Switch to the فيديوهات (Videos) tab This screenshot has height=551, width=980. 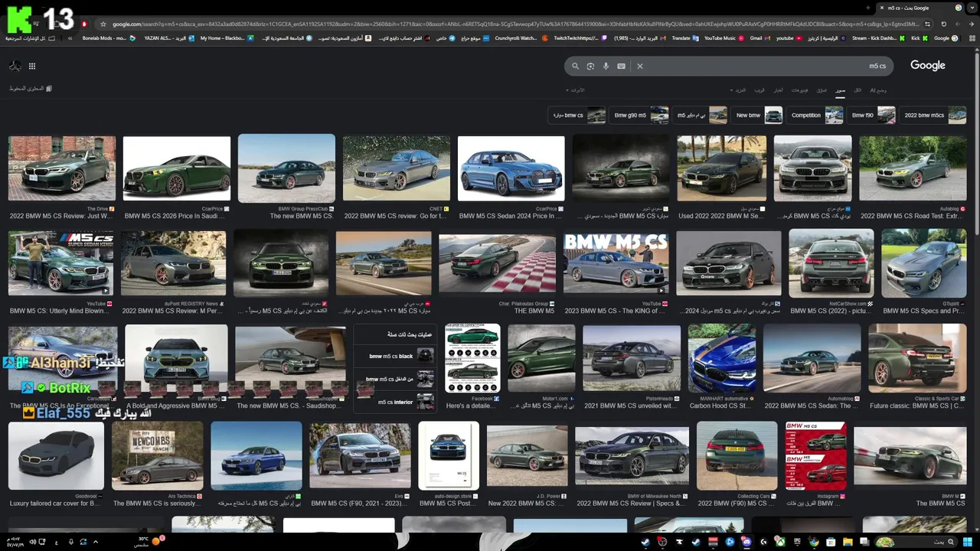tap(799, 90)
